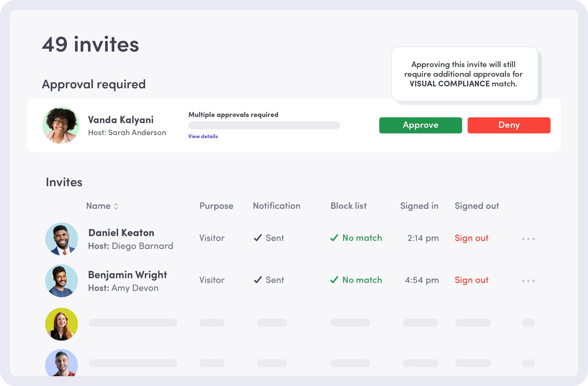Click Benjamin Wright's 'No match' status
Viewport: 588px width, 386px height.
(x=362, y=280)
